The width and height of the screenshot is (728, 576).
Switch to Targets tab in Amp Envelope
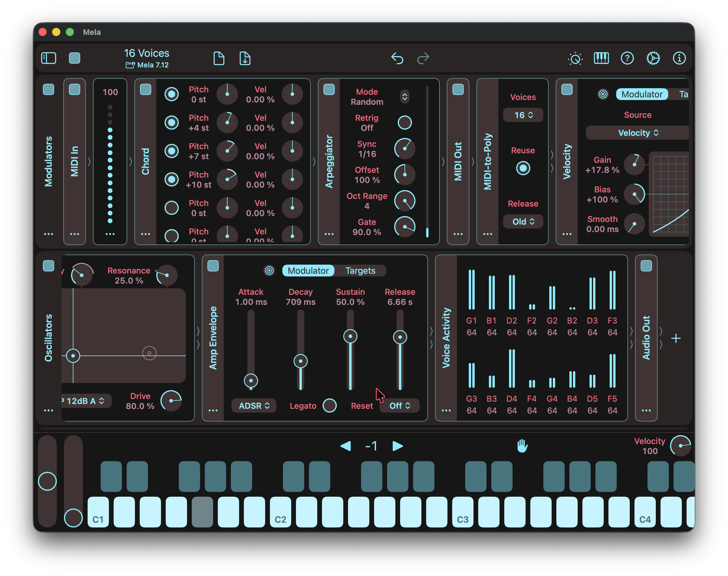tap(360, 271)
